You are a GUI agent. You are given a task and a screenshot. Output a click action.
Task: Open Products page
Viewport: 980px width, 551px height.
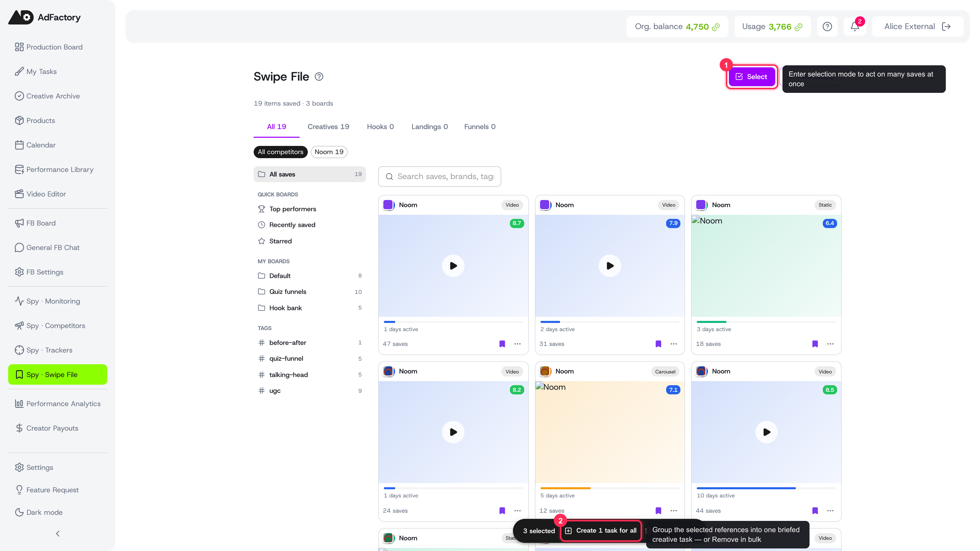(x=57, y=121)
